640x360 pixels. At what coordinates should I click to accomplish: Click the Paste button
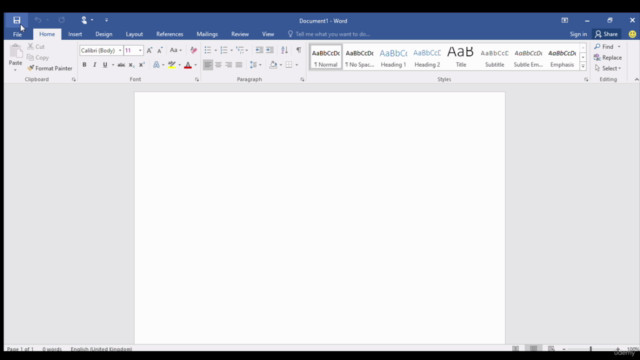pos(16,57)
